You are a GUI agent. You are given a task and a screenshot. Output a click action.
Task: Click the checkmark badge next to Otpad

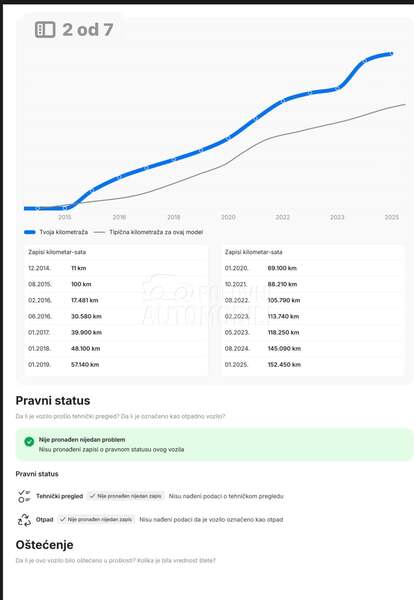[x=96, y=519]
